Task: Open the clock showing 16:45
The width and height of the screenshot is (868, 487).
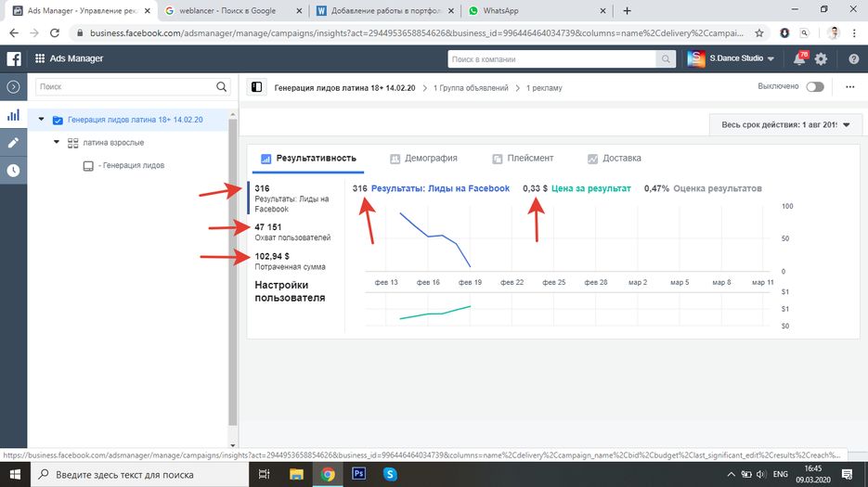Action: 812,474
